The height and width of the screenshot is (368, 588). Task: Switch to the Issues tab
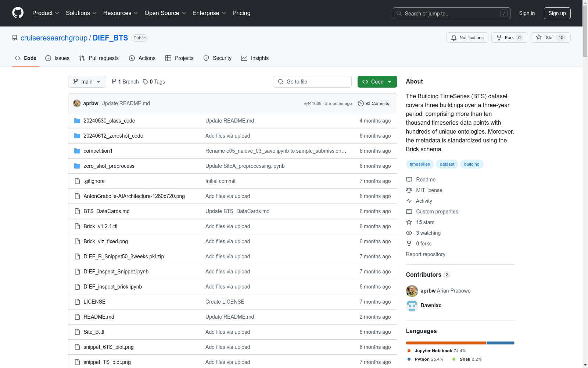(x=57, y=58)
